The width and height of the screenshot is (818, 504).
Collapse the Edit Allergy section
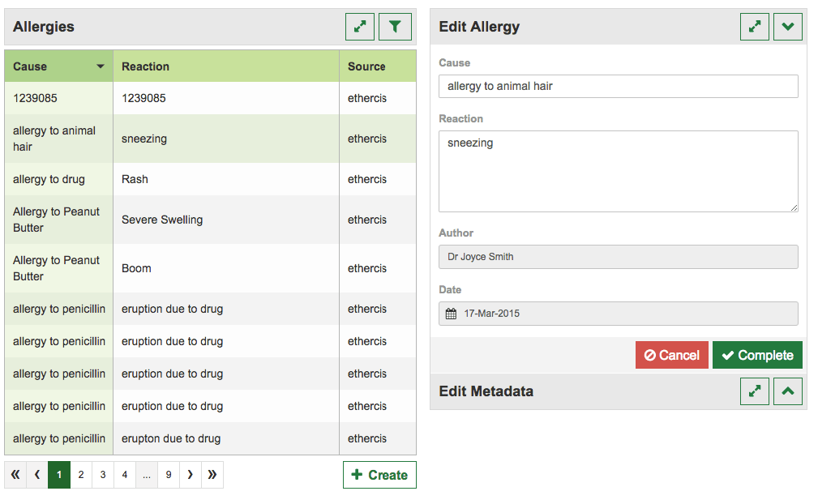788,27
